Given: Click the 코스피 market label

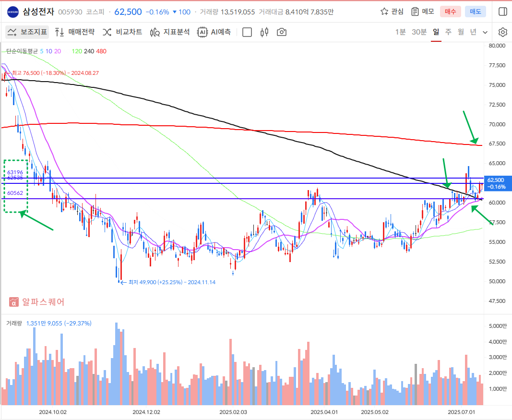Looking at the screenshot, I should click(95, 12).
